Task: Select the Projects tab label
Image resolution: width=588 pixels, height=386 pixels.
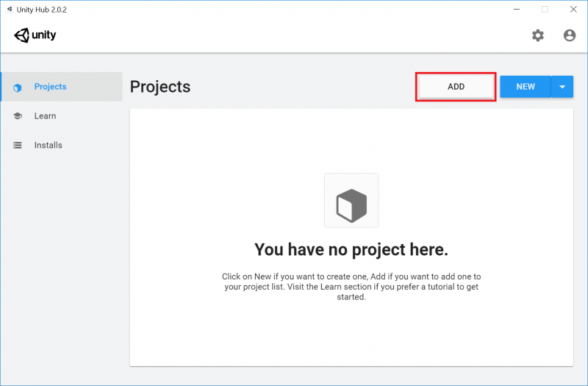Action: [x=50, y=87]
